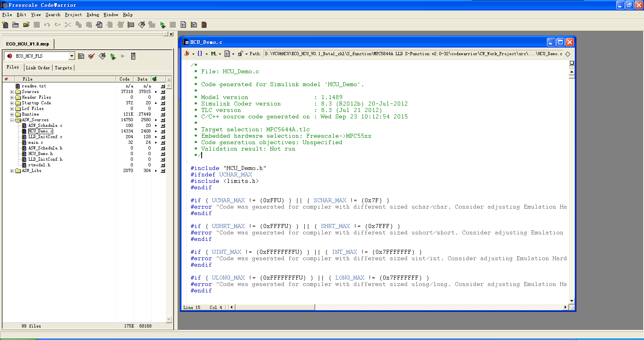
Task: Click the debug column bug icon in file header
Action: (155, 79)
